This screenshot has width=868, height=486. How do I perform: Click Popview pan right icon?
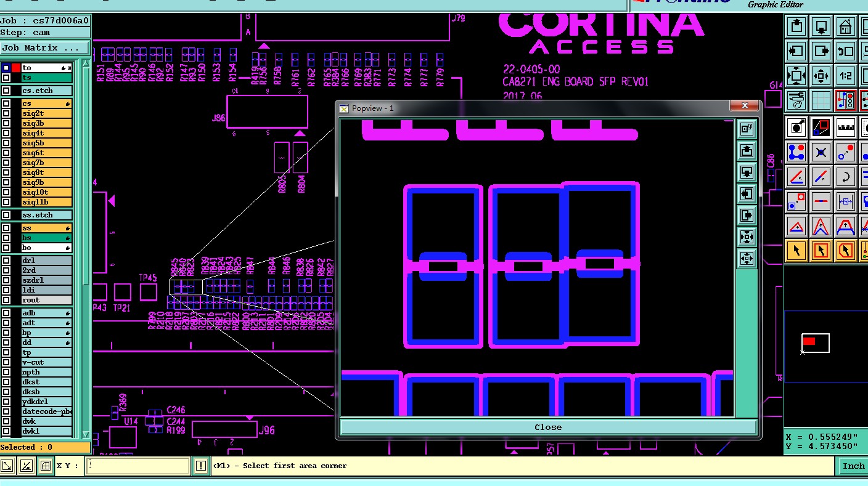(x=747, y=216)
